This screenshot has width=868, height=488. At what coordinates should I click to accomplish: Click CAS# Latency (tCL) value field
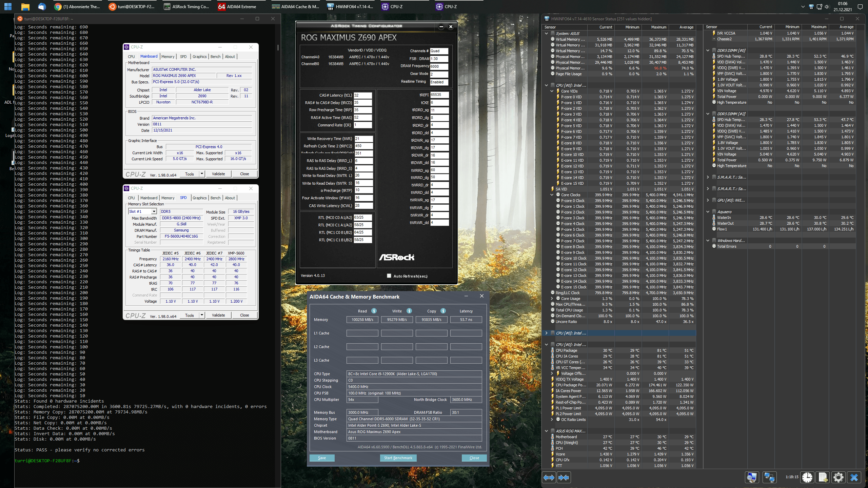coord(363,95)
